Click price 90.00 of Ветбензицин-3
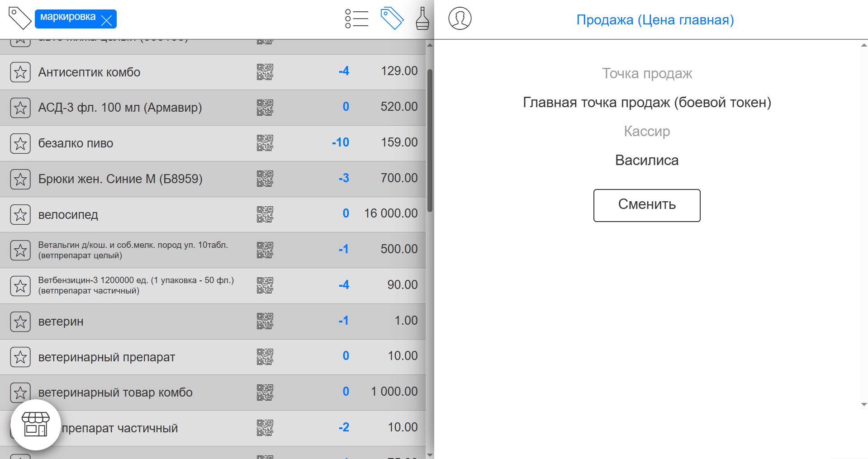 [x=402, y=285]
